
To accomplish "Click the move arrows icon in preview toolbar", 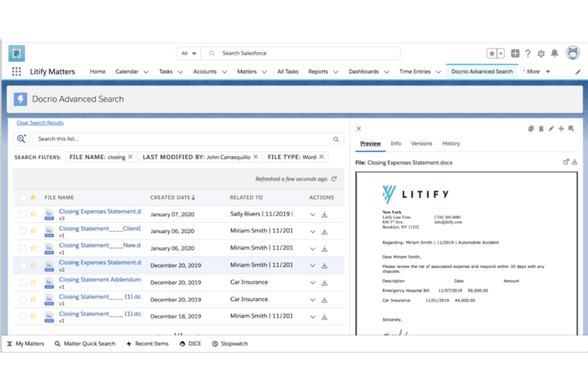I will (x=561, y=129).
